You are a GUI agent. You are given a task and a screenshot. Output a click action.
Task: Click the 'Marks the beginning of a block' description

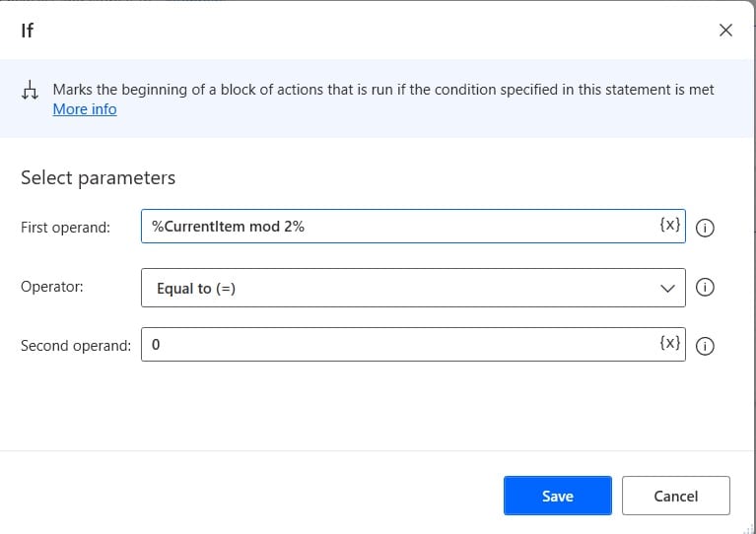pyautogui.click(x=383, y=90)
